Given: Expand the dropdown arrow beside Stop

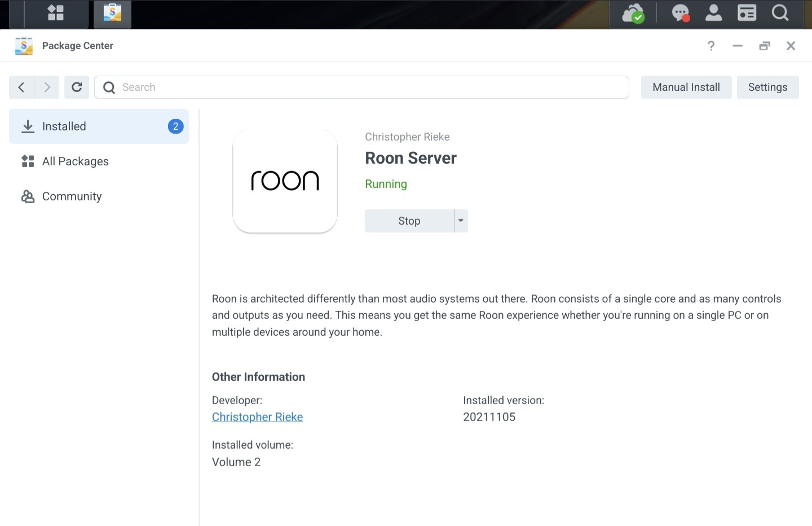Looking at the screenshot, I should point(461,221).
